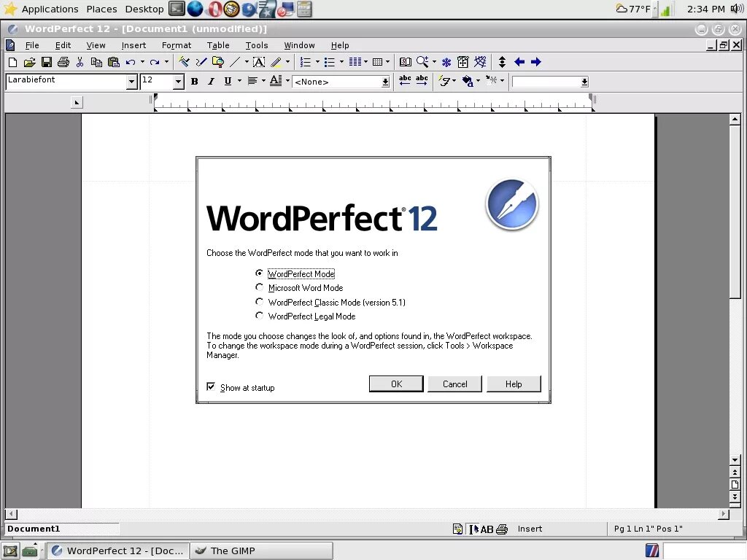Click the Numbering list icon
The image size is (747, 560).
click(x=306, y=62)
